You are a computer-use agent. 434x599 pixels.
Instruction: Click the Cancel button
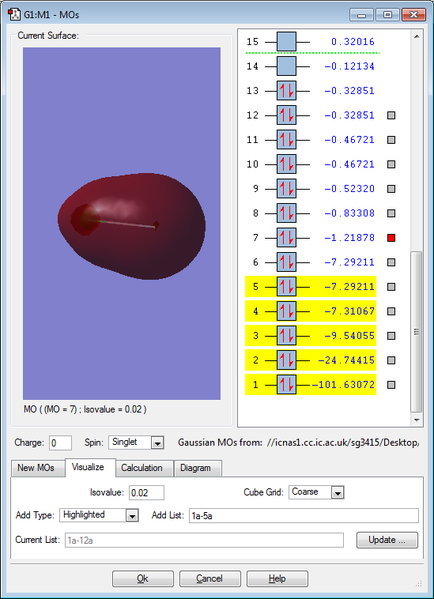[210, 579]
